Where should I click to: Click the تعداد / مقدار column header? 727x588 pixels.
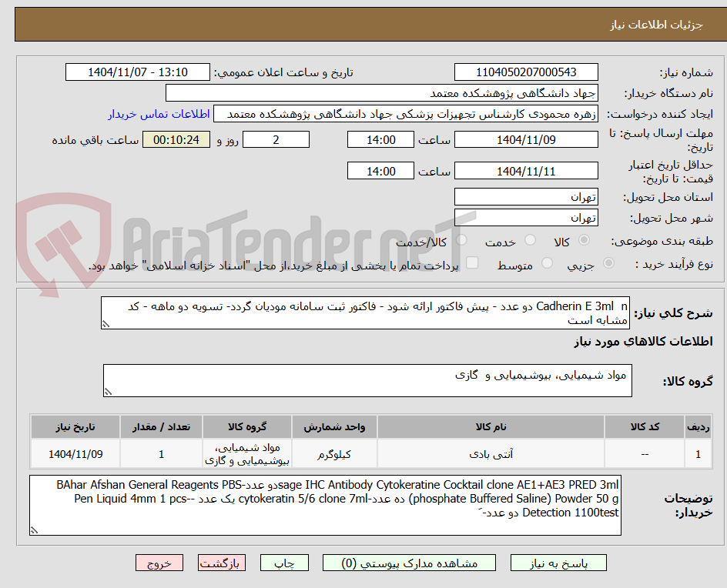click(x=162, y=426)
